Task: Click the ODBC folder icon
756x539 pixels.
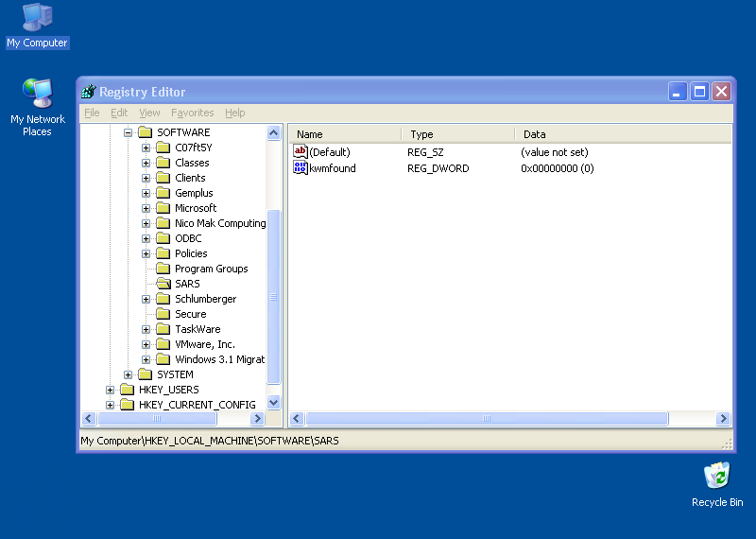Action: point(163,238)
